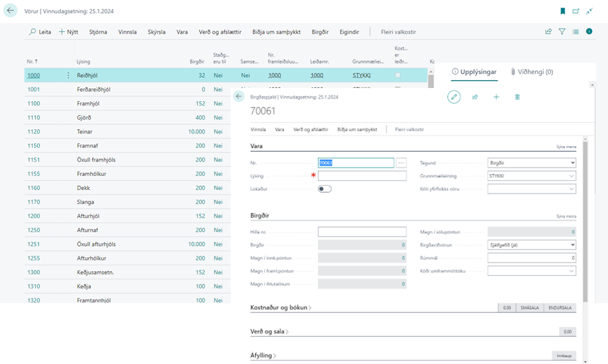608x364 pixels.
Task: Expand the Kostnaður og bókun section
Action: pyautogui.click(x=281, y=307)
